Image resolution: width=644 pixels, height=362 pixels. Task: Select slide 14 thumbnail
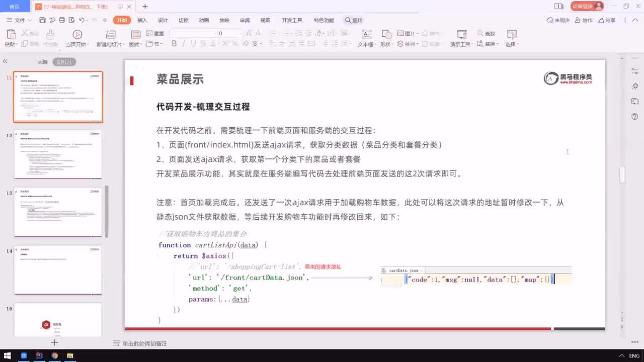coord(58,269)
